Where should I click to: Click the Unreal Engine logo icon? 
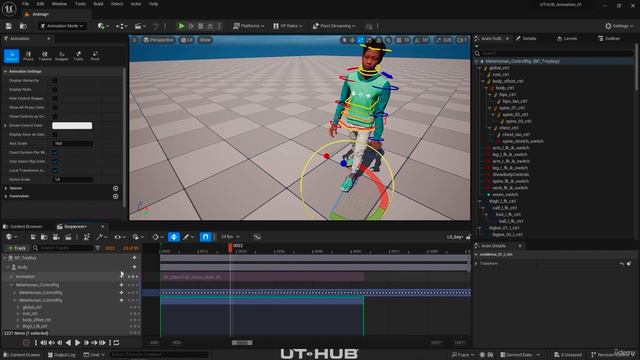pyautogui.click(x=9, y=9)
